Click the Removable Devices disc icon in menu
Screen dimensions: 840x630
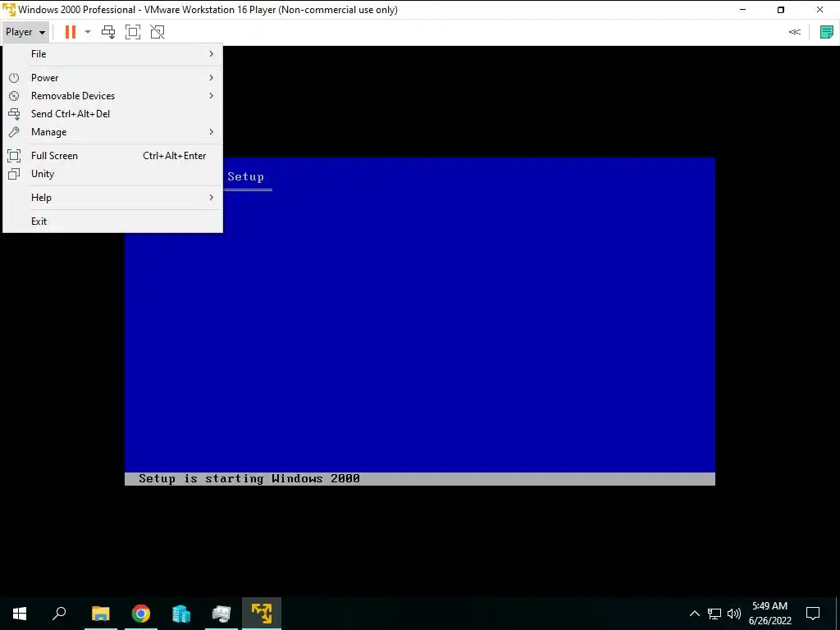[x=14, y=96]
